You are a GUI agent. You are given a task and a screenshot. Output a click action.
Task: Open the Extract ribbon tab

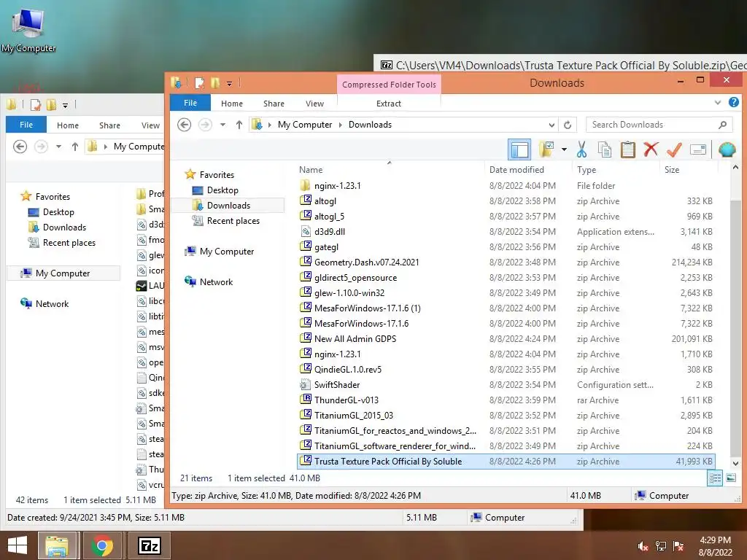(x=388, y=104)
